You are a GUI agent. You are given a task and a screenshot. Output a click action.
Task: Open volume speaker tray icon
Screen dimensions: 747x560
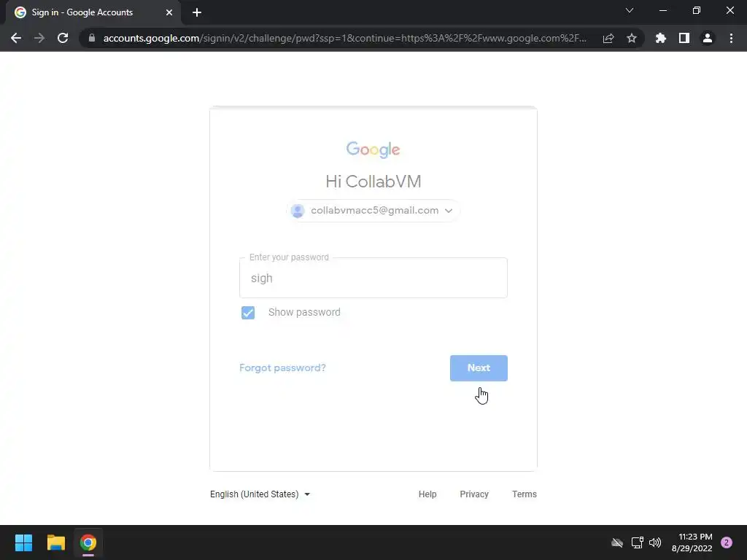pyautogui.click(x=655, y=542)
